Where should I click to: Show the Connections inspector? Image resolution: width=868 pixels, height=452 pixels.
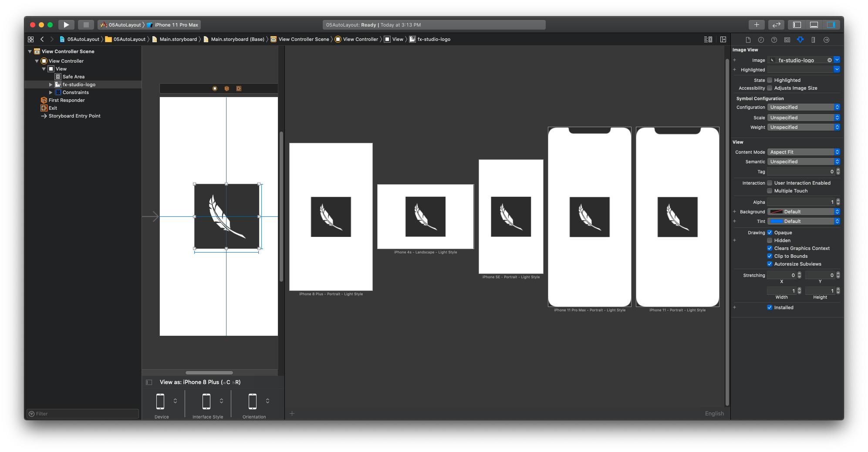(826, 40)
